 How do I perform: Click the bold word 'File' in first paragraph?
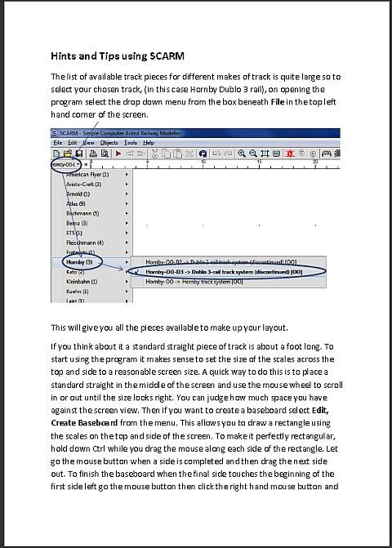[278, 102]
